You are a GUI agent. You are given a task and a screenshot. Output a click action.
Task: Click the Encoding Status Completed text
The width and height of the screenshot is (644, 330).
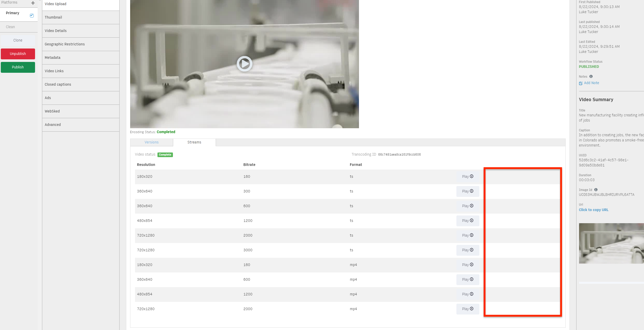coord(166,132)
